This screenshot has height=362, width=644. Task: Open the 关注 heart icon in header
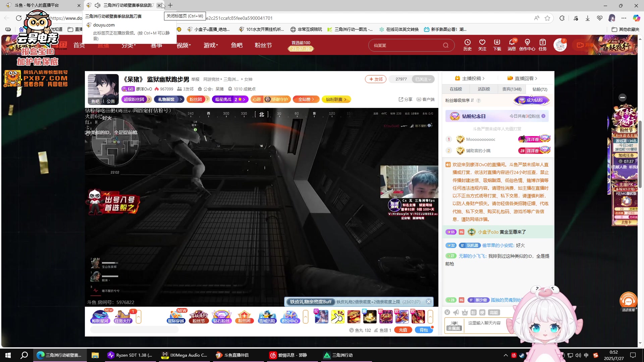pos(482,45)
